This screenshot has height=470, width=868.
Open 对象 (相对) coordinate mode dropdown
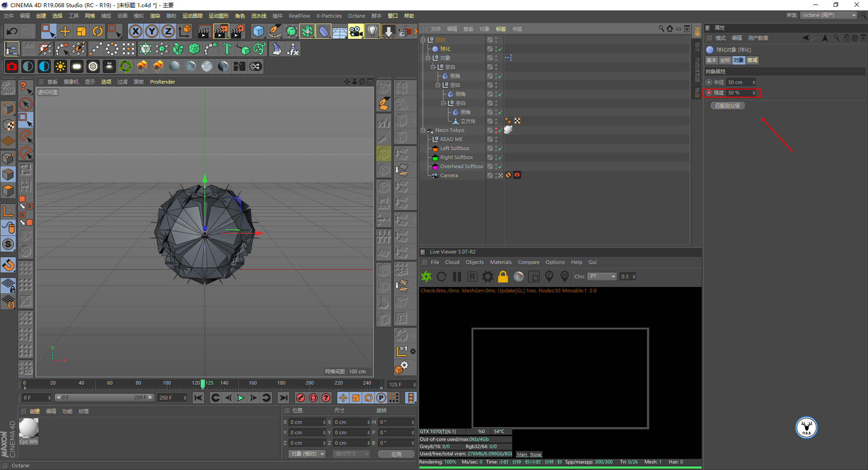pyautogui.click(x=307, y=454)
